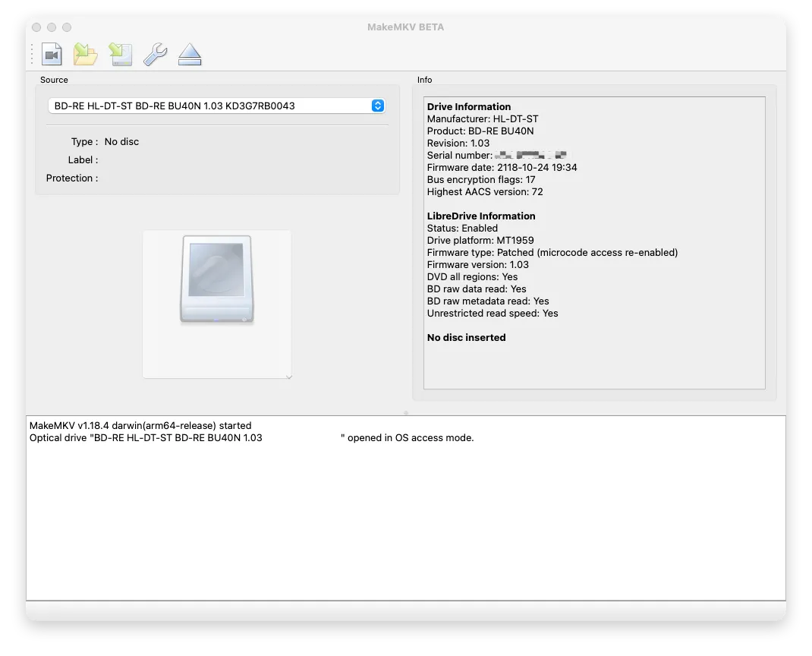Viewport: 812px width, 656px height.
Task: Click the 'No disc' Type value
Action: [121, 142]
